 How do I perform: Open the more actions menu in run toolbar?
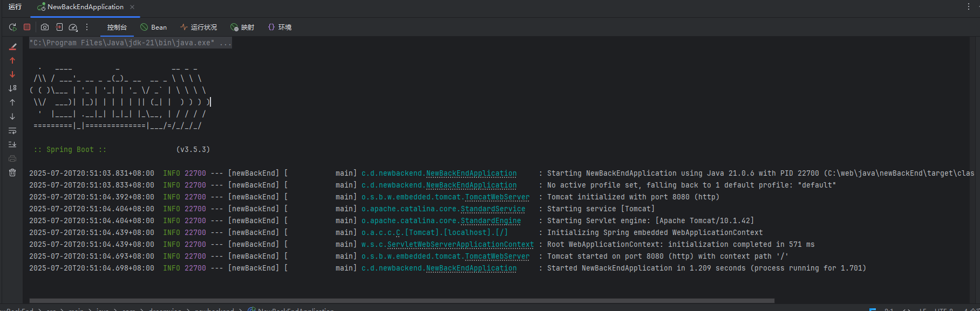tap(87, 27)
